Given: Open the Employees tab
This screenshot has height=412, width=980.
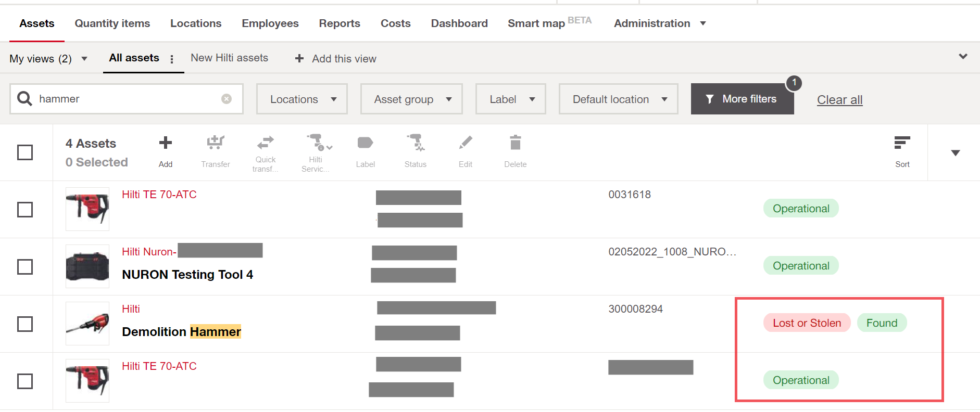Looking at the screenshot, I should [x=270, y=23].
